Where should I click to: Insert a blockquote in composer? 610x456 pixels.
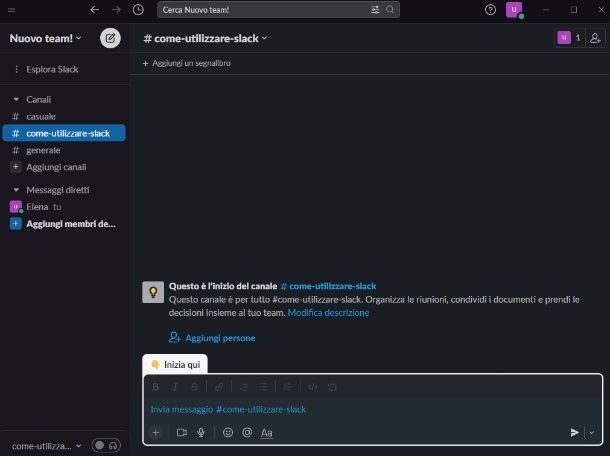(x=288, y=387)
